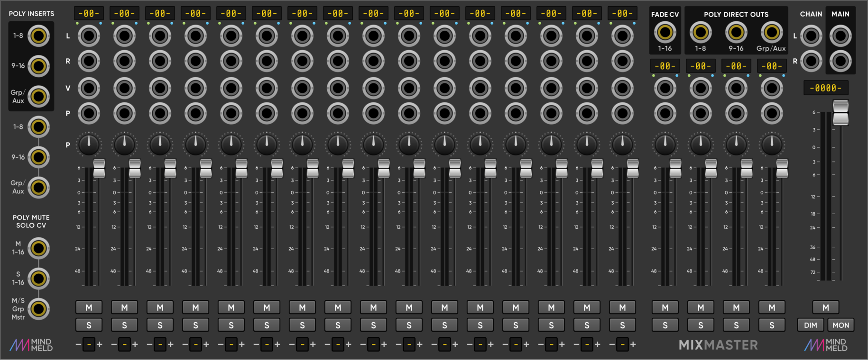The image size is (868, 360).
Task: Increase first track's group with its plus button
Action: [x=100, y=344]
